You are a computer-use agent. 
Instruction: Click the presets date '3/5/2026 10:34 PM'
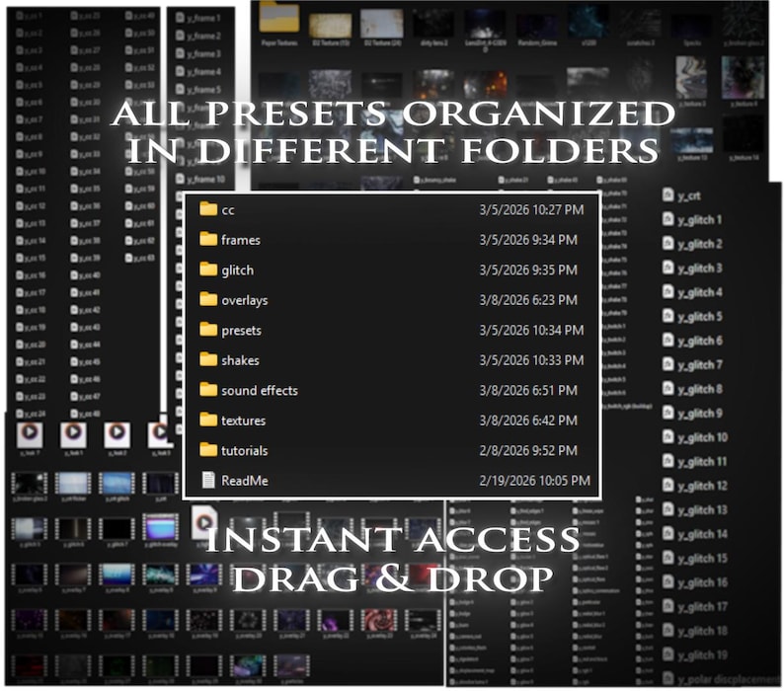[531, 330]
